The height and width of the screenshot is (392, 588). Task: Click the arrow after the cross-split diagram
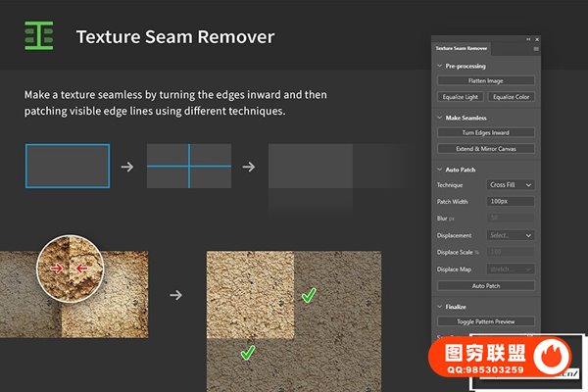tap(249, 167)
